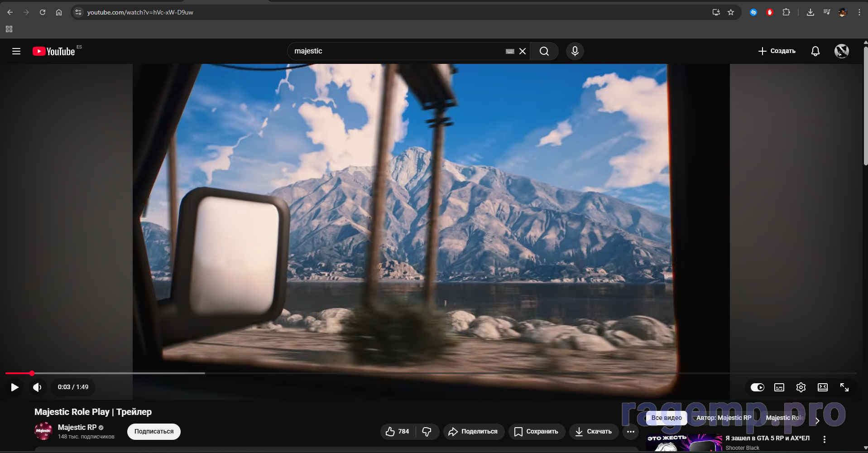Toggle the autoplay switch
The height and width of the screenshot is (453, 868).
tap(757, 387)
